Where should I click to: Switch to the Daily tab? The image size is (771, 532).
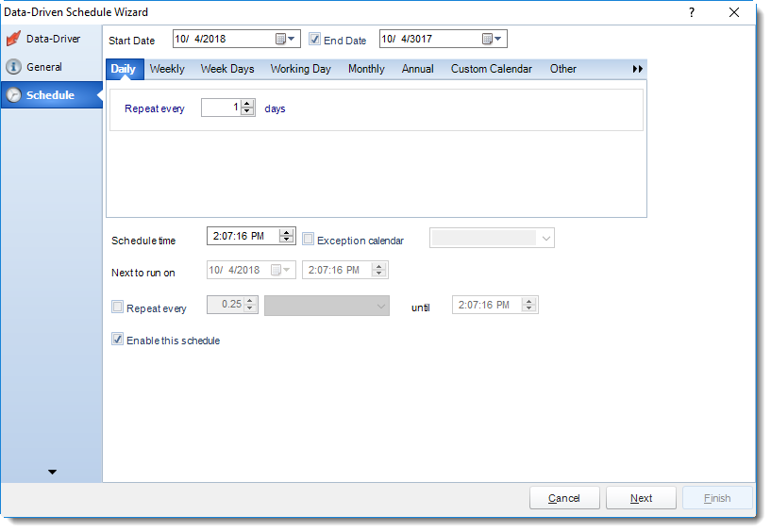[123, 69]
